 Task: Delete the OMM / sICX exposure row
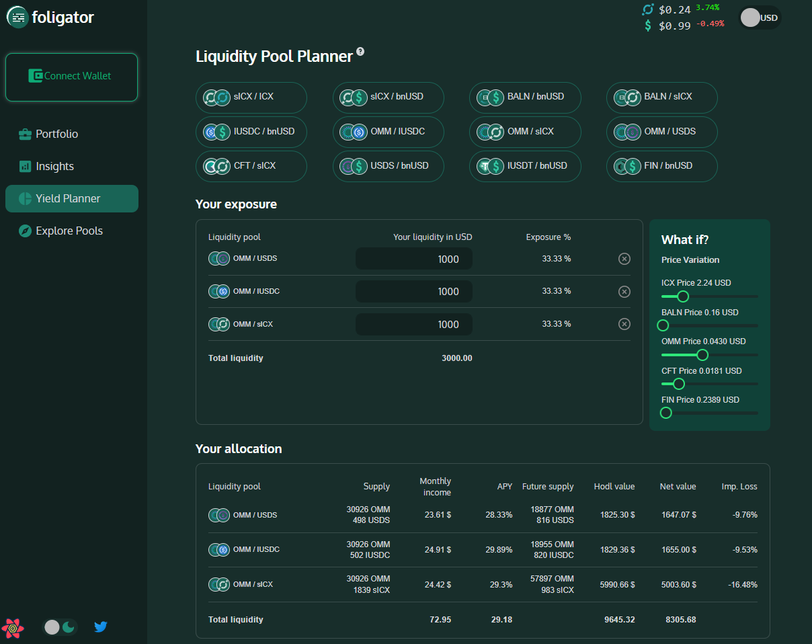click(624, 324)
